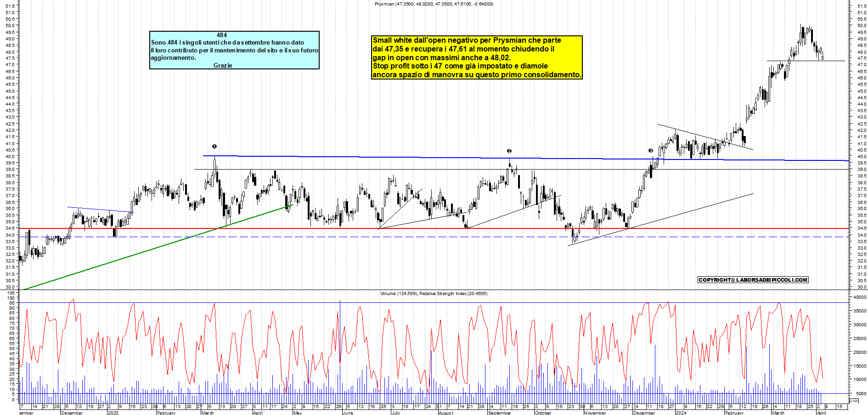868x415 pixels.
Task: Select the circled number 2 marker
Action: [509, 151]
